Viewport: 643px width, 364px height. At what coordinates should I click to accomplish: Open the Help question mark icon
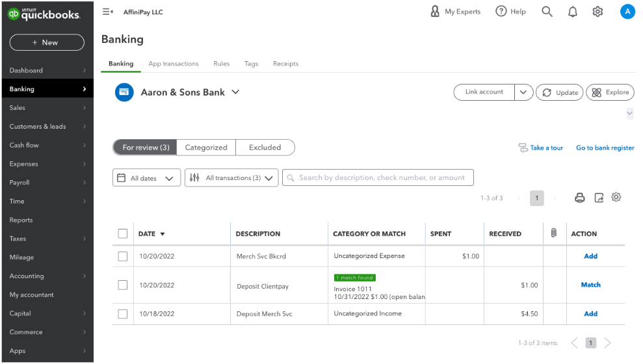[501, 12]
